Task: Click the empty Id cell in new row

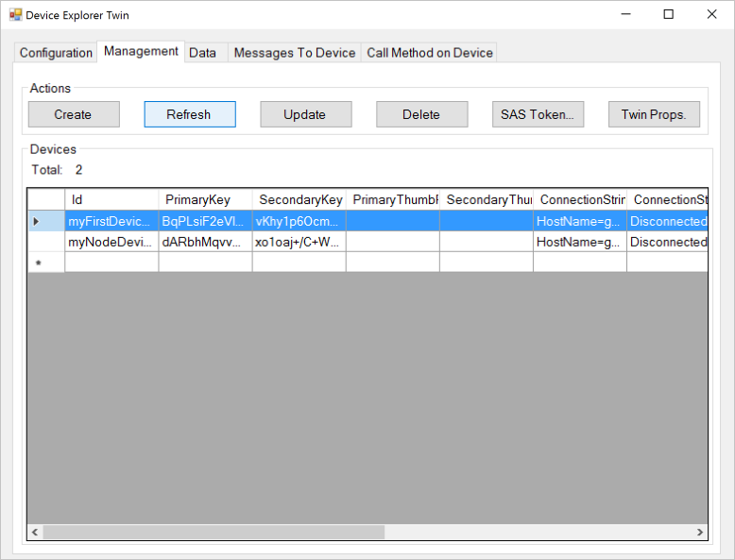Action: point(111,262)
